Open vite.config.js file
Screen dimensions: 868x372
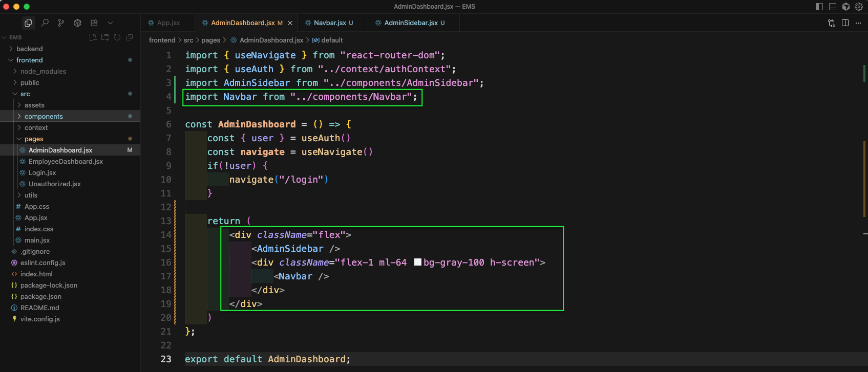(40, 319)
